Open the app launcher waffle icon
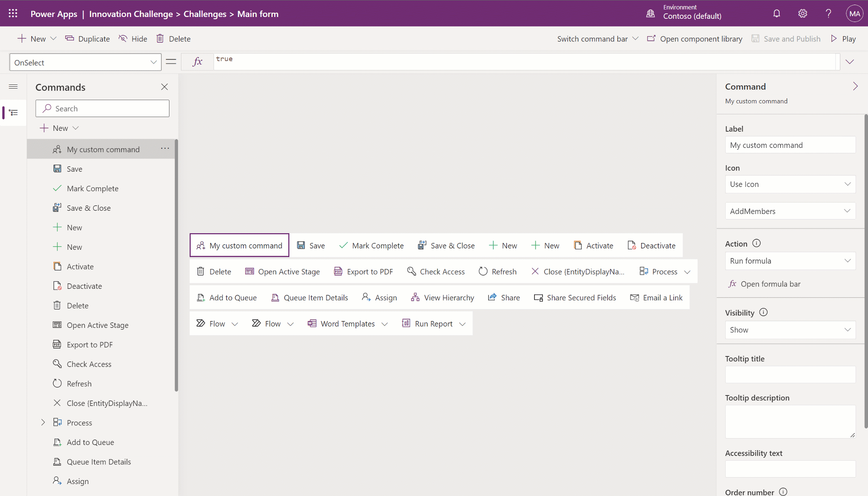The width and height of the screenshot is (868, 496). coord(13,14)
